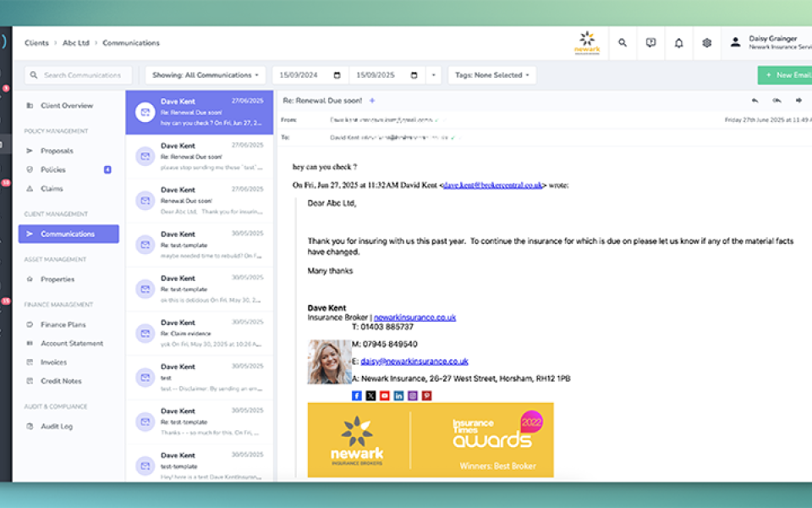Open the notifications bell
Viewport: 812px width, 508px height.
tap(678, 43)
